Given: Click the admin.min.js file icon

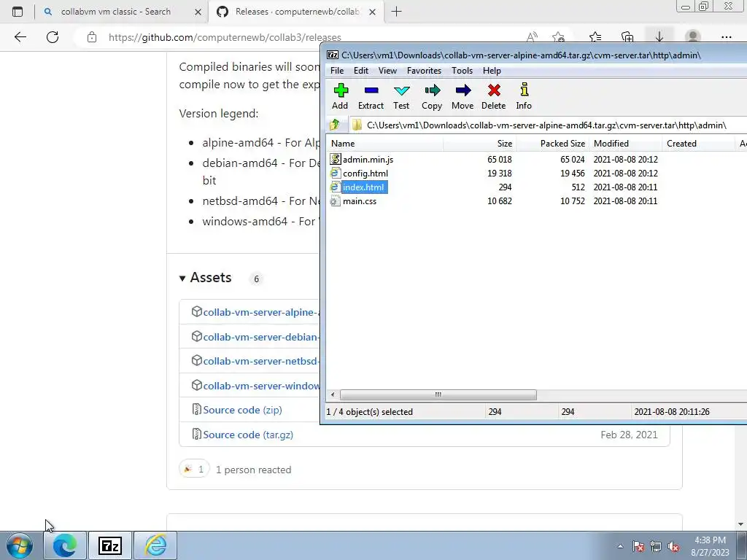Looking at the screenshot, I should click(x=336, y=159).
